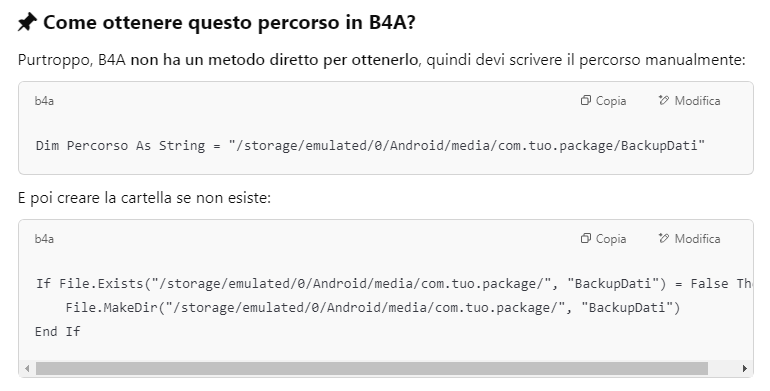This screenshot has width=770, height=391.
Task: Click the Dim Percorso As String code line
Action: [x=370, y=145]
